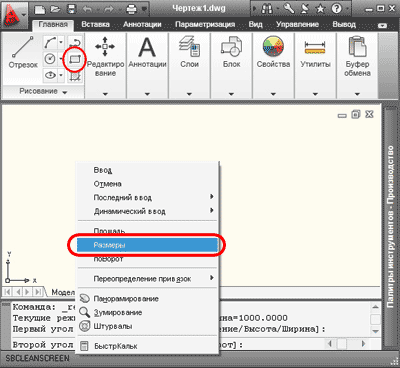Expand the Свойства panel arrow
Image resolution: width=400 pixels, height=368 pixels.
click(x=273, y=94)
